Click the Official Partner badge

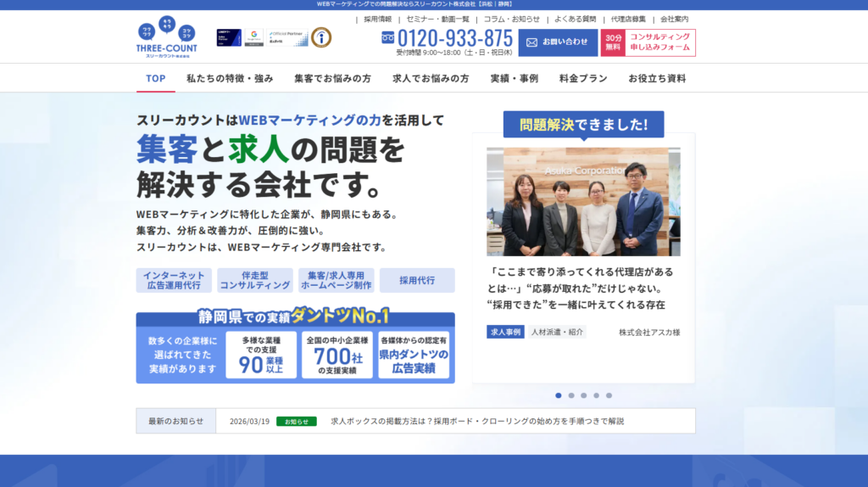[287, 37]
